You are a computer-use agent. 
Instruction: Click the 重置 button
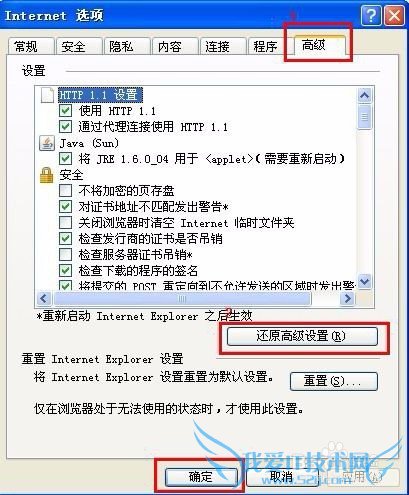[334, 381]
